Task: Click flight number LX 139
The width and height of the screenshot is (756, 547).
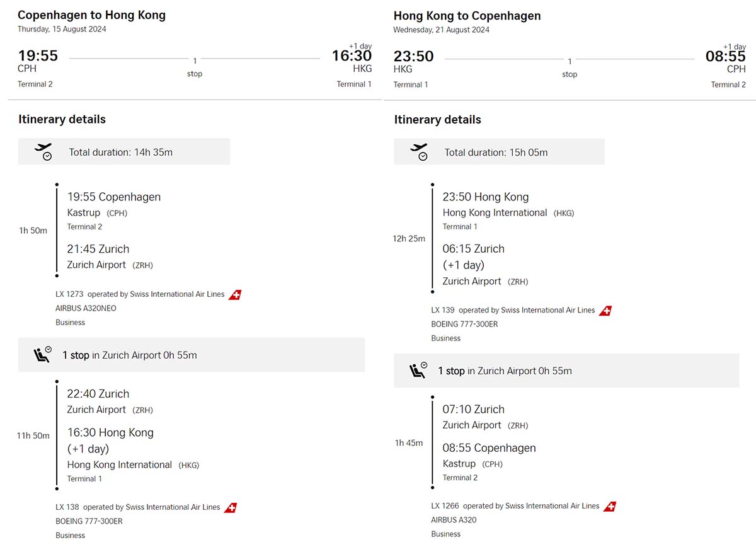Action: 443,310
